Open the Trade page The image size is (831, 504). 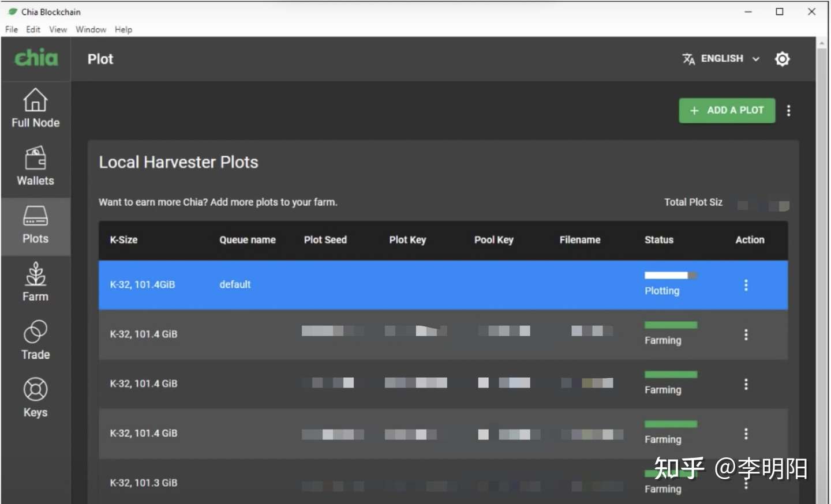coord(35,340)
